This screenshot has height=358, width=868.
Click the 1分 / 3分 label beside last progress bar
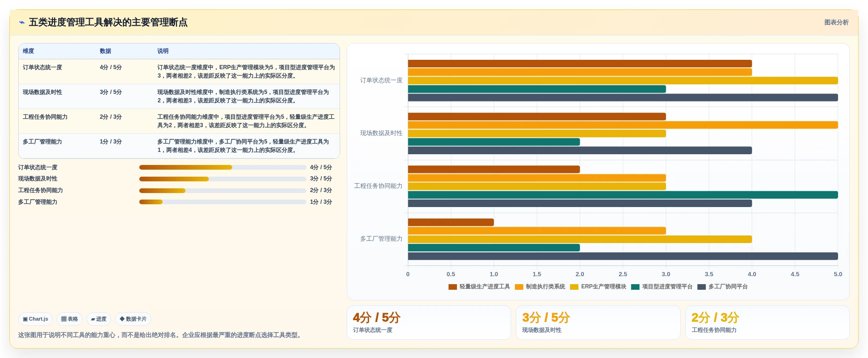(321, 202)
